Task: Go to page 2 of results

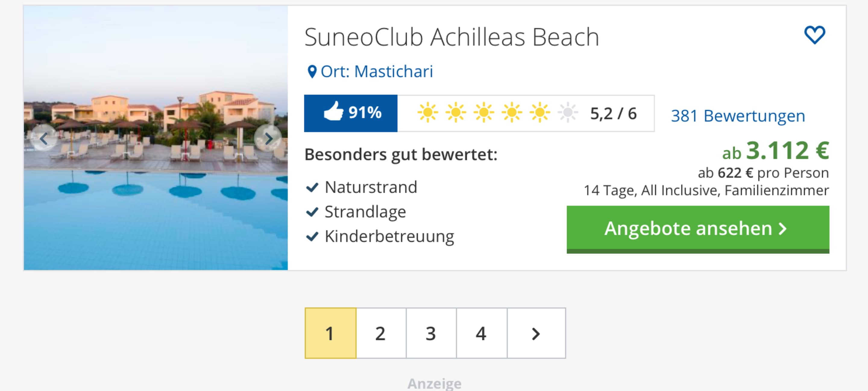Action: pyautogui.click(x=380, y=333)
